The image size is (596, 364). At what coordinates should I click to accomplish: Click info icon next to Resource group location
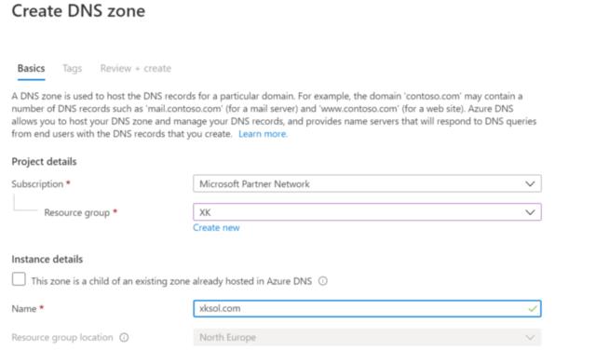tap(124, 337)
